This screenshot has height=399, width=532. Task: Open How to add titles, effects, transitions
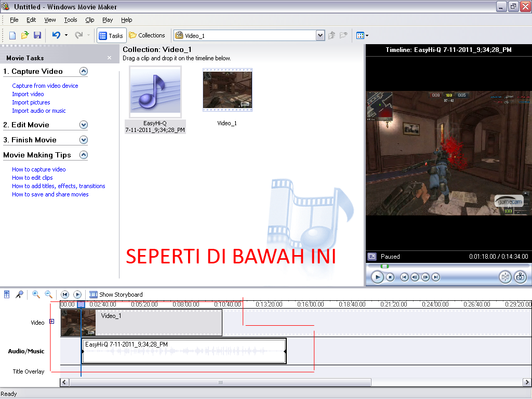tap(58, 186)
